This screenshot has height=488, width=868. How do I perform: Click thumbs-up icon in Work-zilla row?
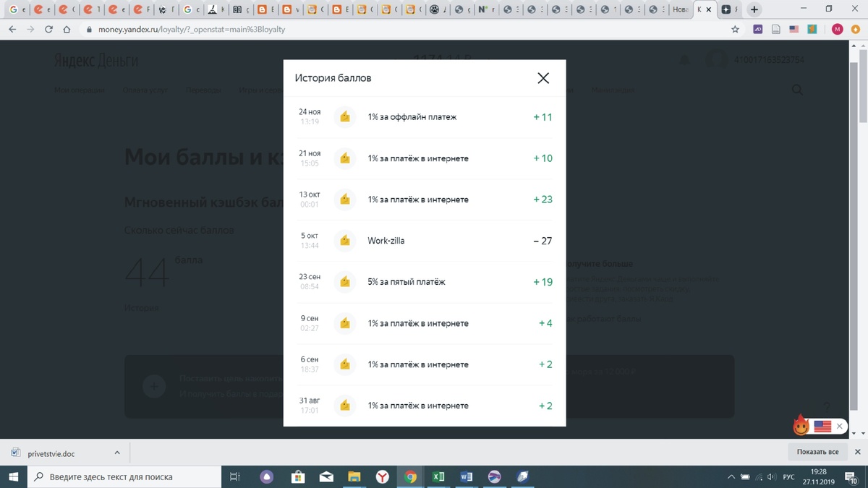point(345,241)
